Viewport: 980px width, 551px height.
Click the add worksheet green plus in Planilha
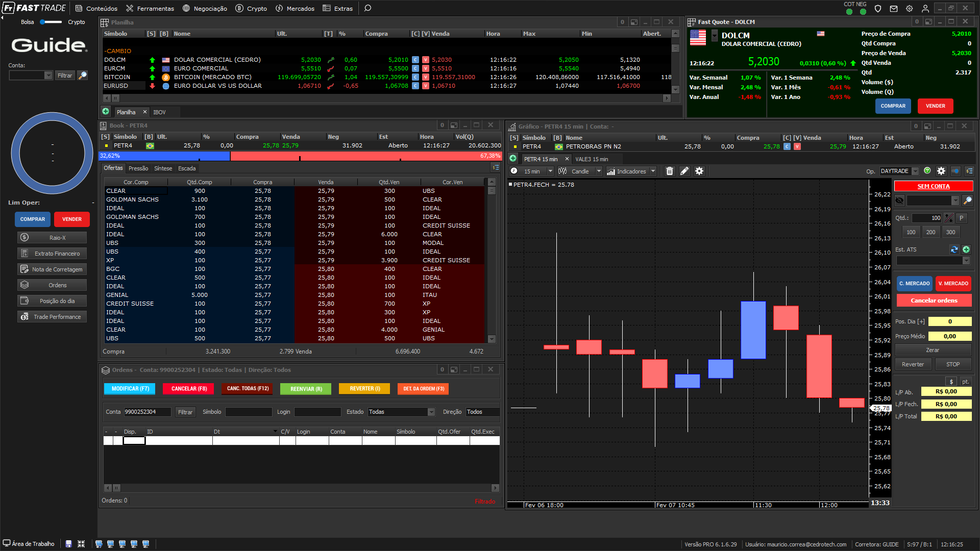click(106, 111)
